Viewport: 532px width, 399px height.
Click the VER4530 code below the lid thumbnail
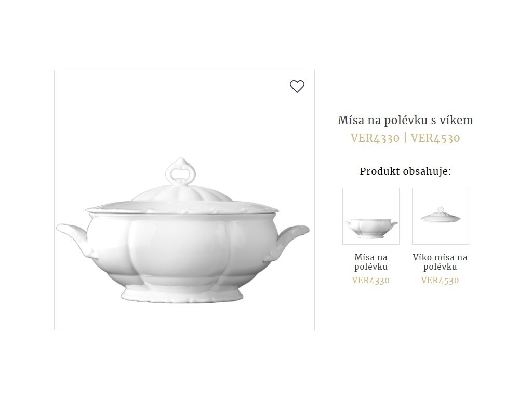coord(440,280)
